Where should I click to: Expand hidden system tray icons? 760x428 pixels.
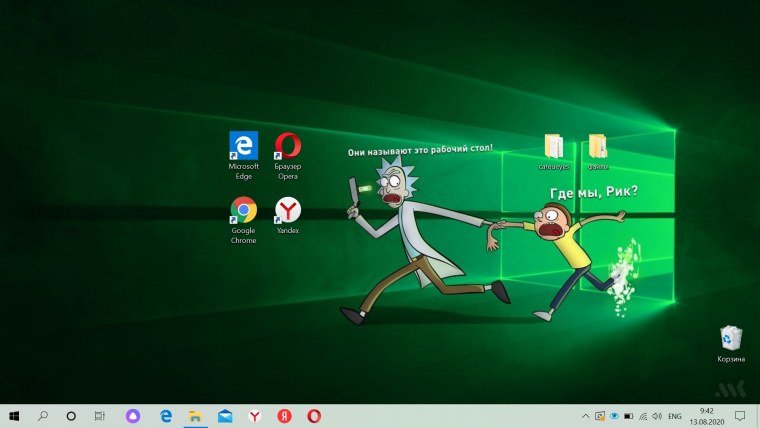pyautogui.click(x=585, y=415)
